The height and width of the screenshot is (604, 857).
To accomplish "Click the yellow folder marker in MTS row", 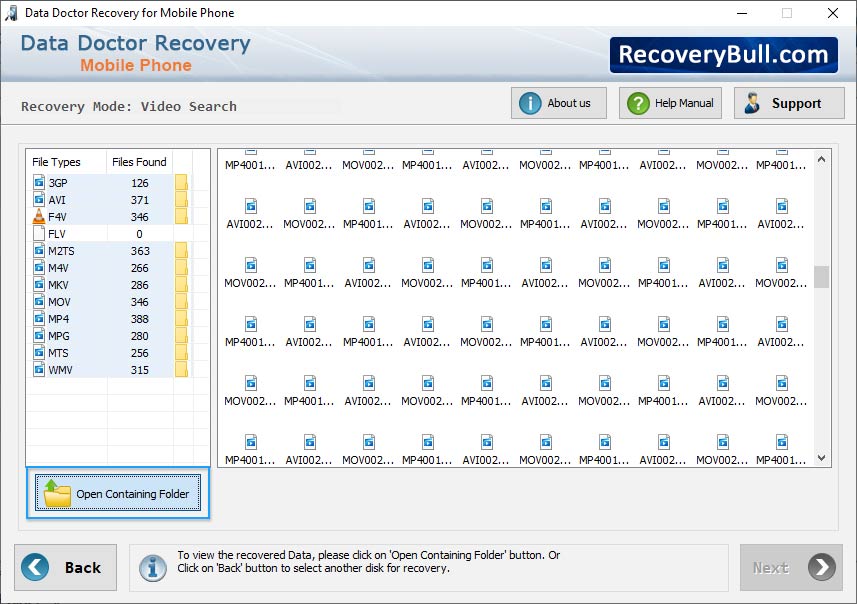I will click(x=181, y=353).
